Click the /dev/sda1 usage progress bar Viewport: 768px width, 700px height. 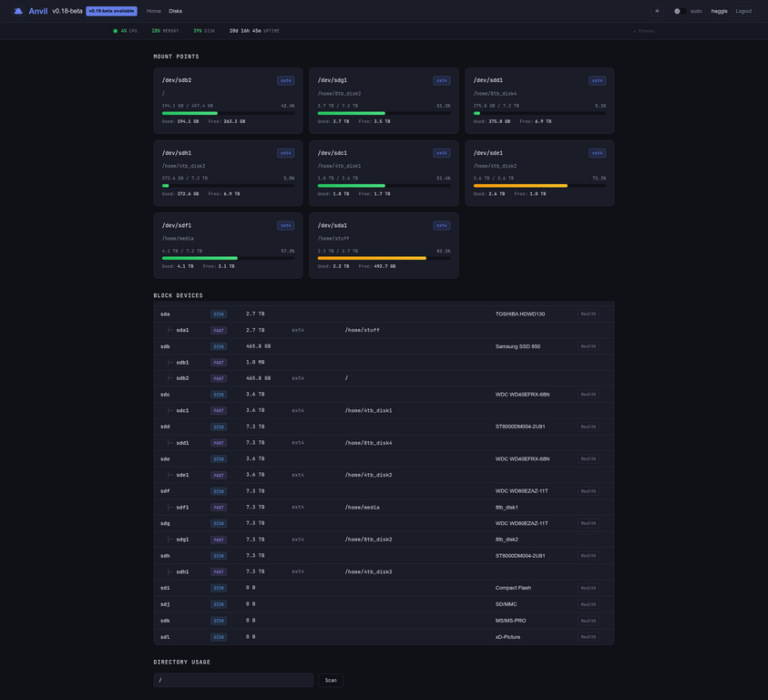(384, 258)
